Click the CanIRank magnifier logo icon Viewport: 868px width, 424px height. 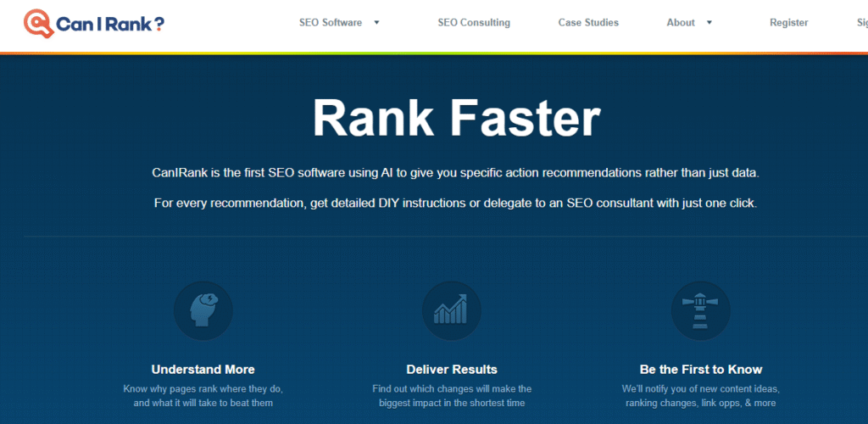[x=39, y=23]
